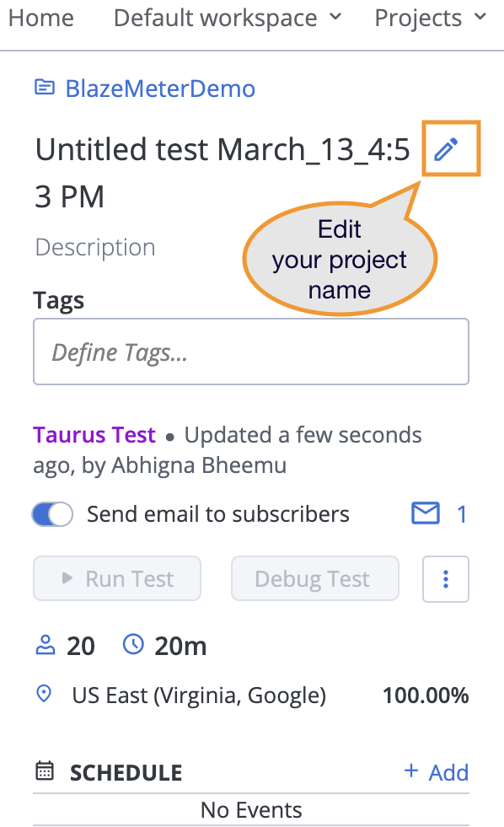Click the calendar icon next to SCHEDULE
This screenshot has width=504, height=827.
click(45, 772)
